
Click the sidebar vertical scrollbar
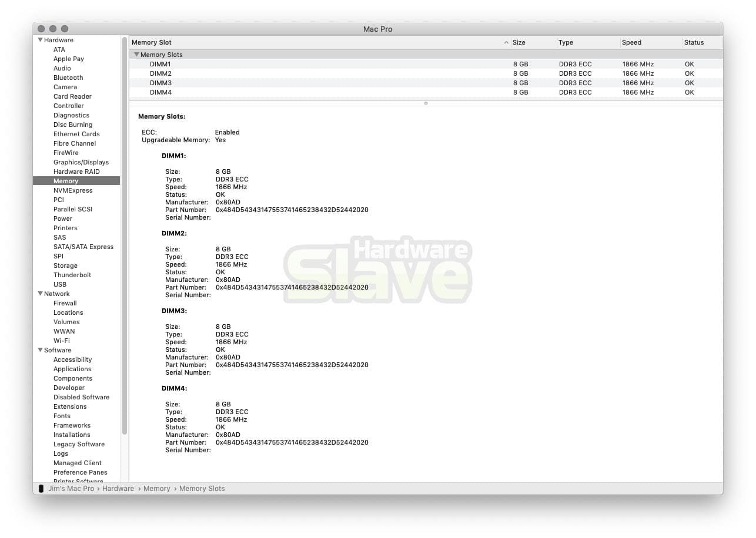(x=125, y=235)
